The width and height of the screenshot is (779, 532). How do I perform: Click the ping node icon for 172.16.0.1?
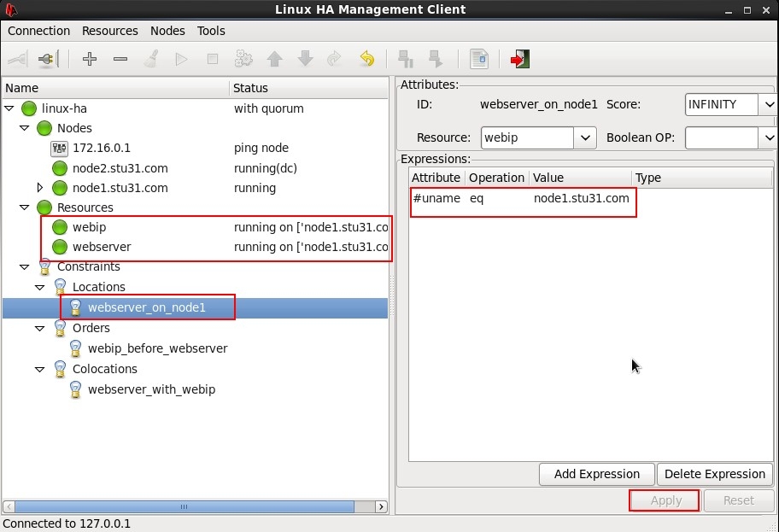(60, 148)
